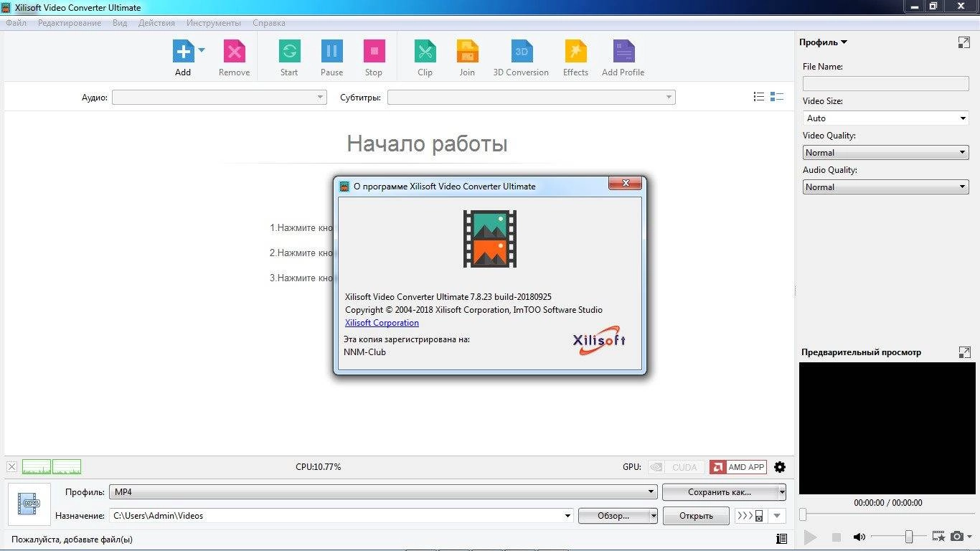Close the CPU usage graph
The width and height of the screenshot is (980, 551).
pos(12,467)
